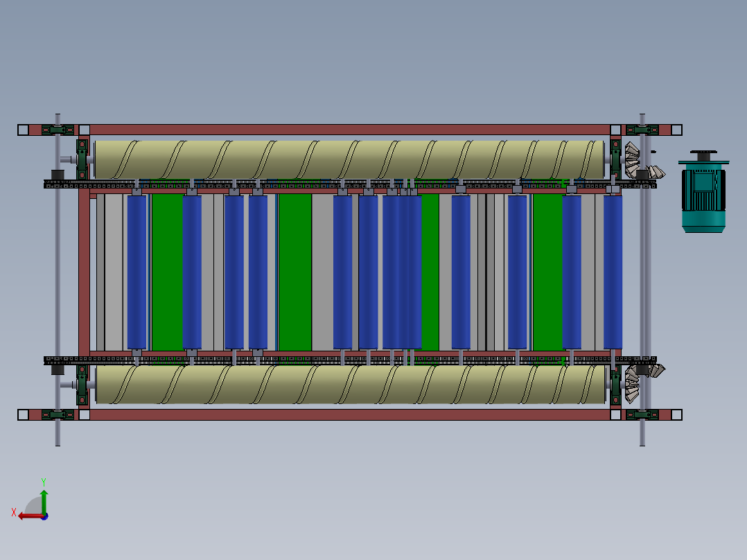Select the leftmost green panel
Viewport: 747px width, 560px height.
coord(167,272)
